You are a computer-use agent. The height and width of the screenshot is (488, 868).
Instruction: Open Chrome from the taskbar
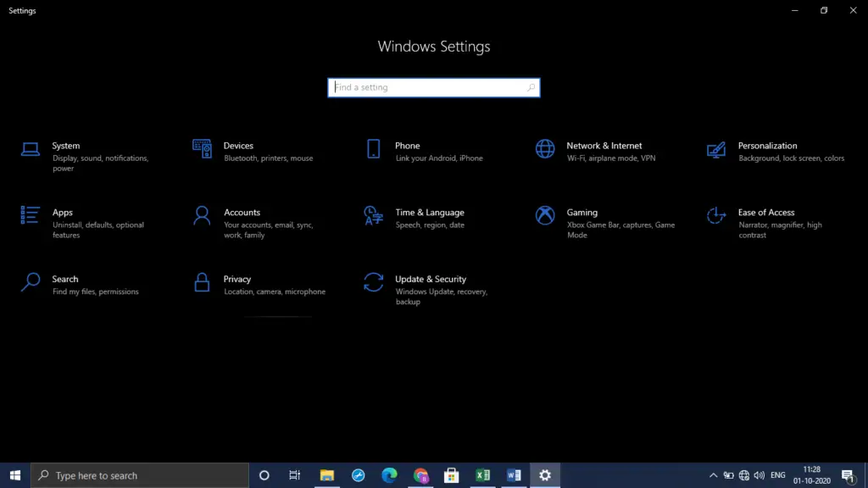coord(420,475)
